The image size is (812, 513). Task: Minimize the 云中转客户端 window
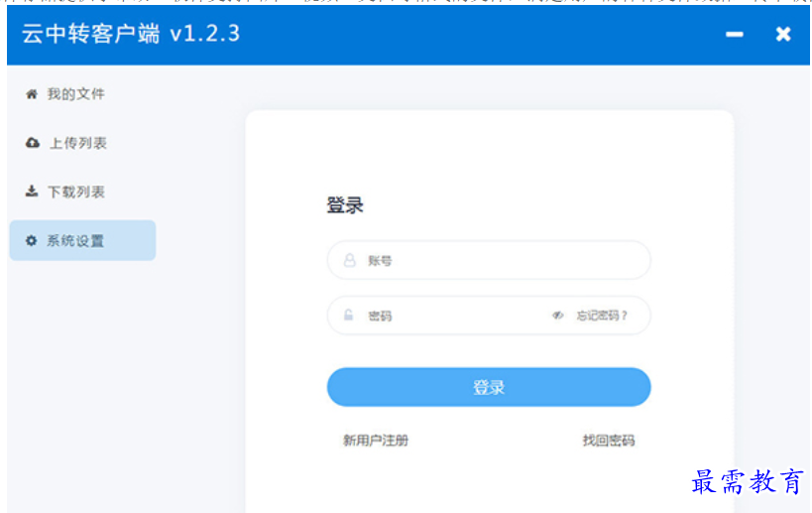pyautogui.click(x=735, y=34)
